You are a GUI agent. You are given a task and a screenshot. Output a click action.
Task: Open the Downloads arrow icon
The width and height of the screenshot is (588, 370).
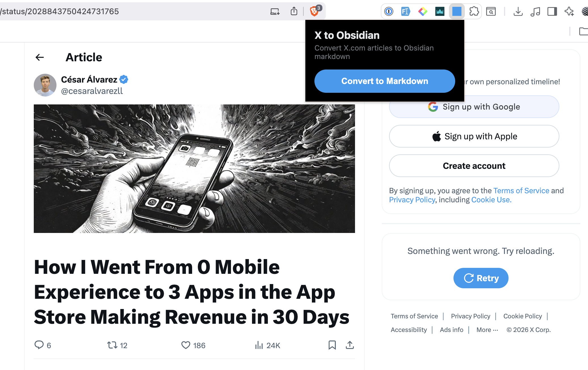pos(518,11)
